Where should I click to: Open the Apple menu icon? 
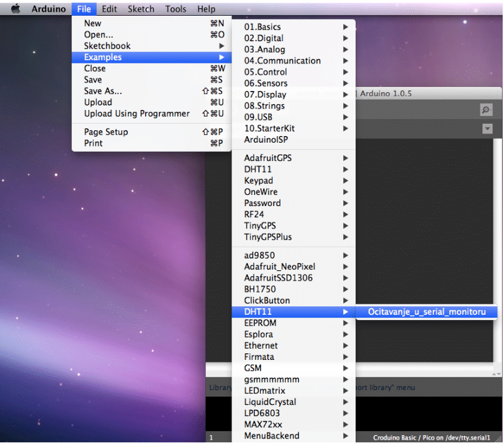[16, 9]
